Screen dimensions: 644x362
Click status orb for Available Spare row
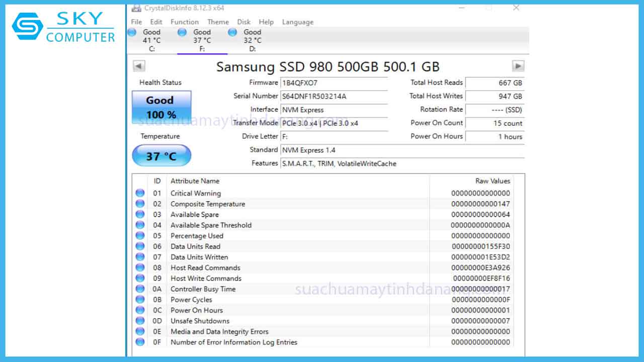140,214
